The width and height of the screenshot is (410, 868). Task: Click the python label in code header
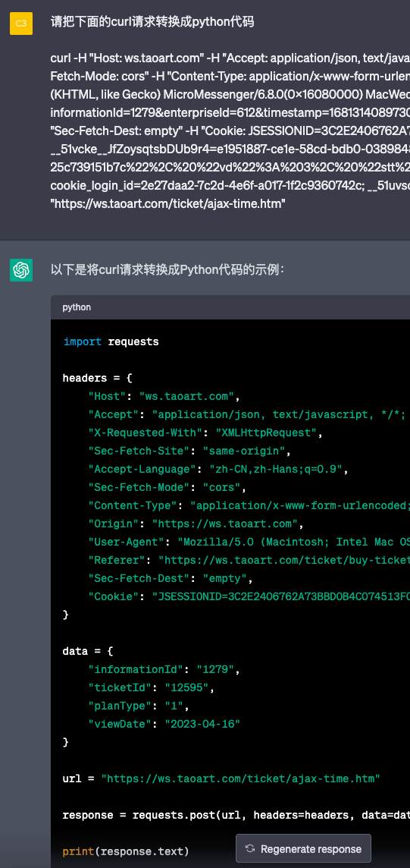77,307
